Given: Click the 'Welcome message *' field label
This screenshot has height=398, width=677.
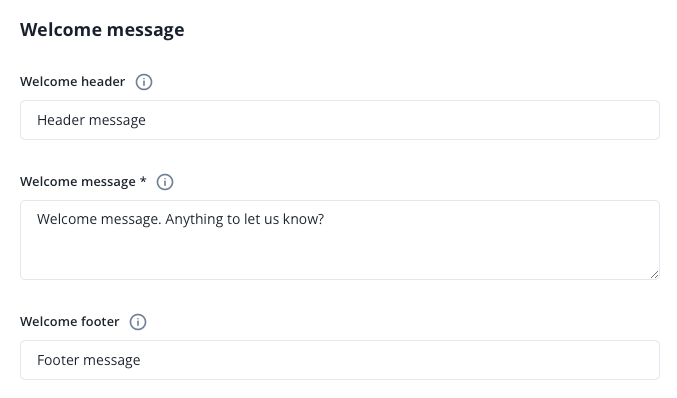Looking at the screenshot, I should [83, 182].
